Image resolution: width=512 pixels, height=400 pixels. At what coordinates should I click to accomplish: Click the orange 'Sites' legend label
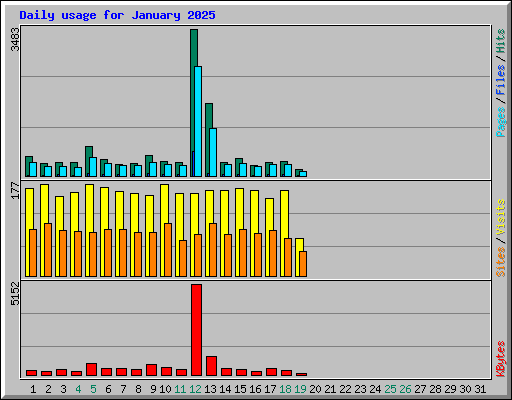(500, 262)
